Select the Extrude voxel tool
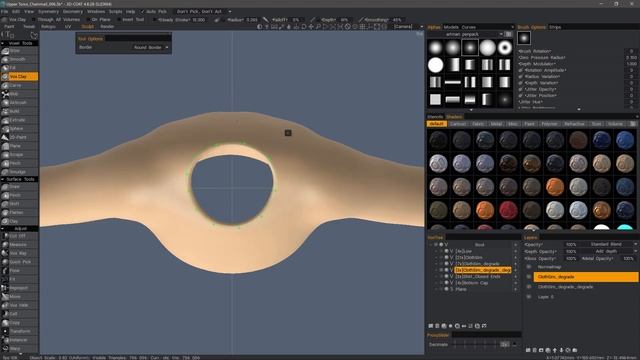640x360 pixels. click(20, 120)
